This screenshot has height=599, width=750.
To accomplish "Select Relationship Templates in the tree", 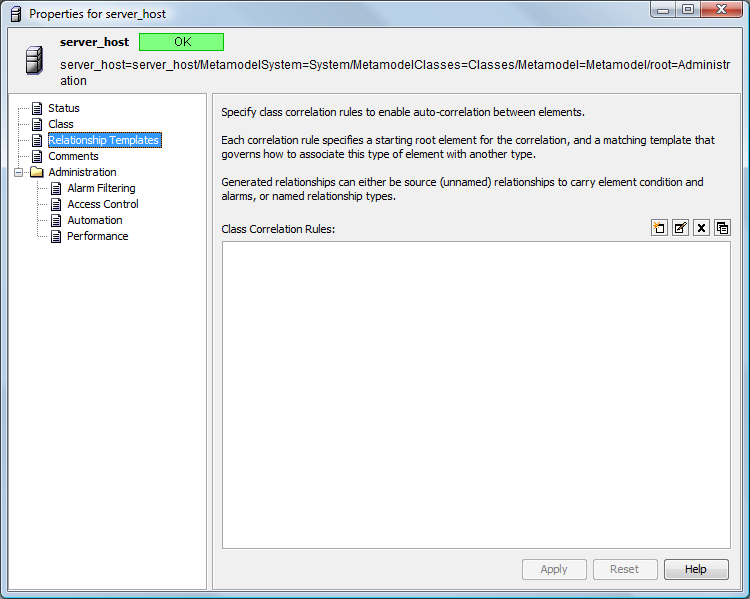I will [105, 140].
